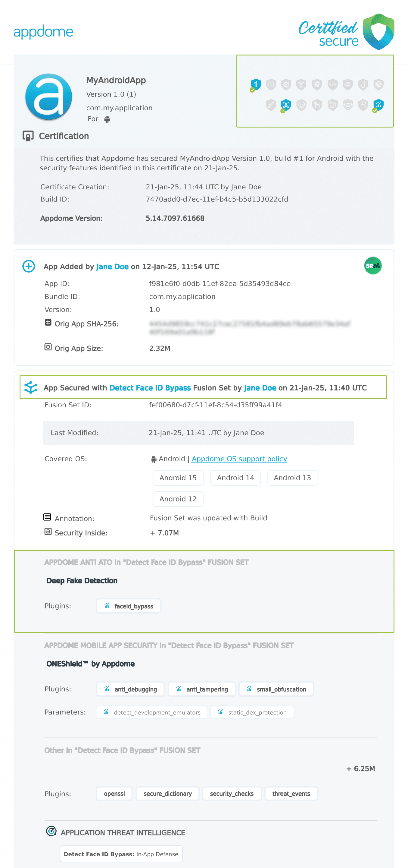The height and width of the screenshot is (868, 408).
Task: Click the plus circle beside App Added
Action: [29, 266]
